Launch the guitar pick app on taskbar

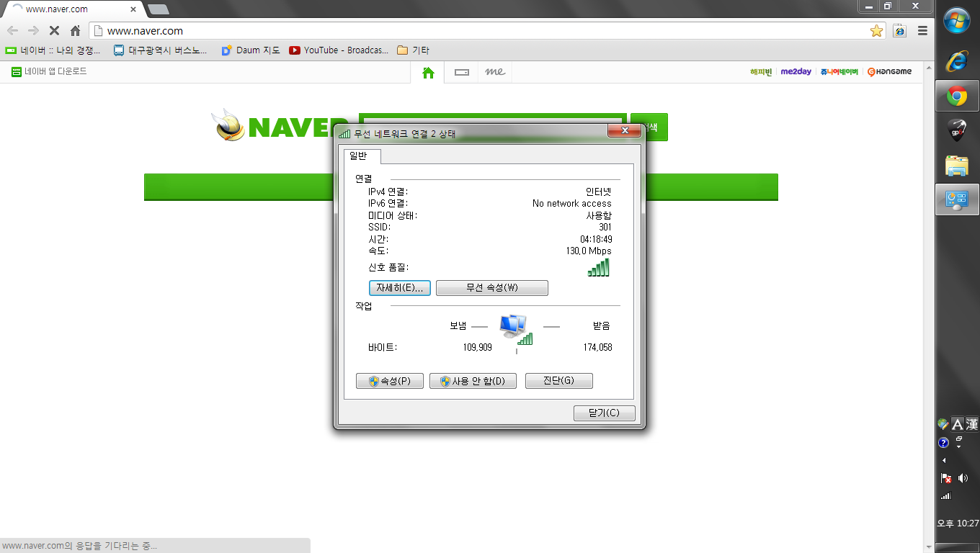pyautogui.click(x=957, y=130)
